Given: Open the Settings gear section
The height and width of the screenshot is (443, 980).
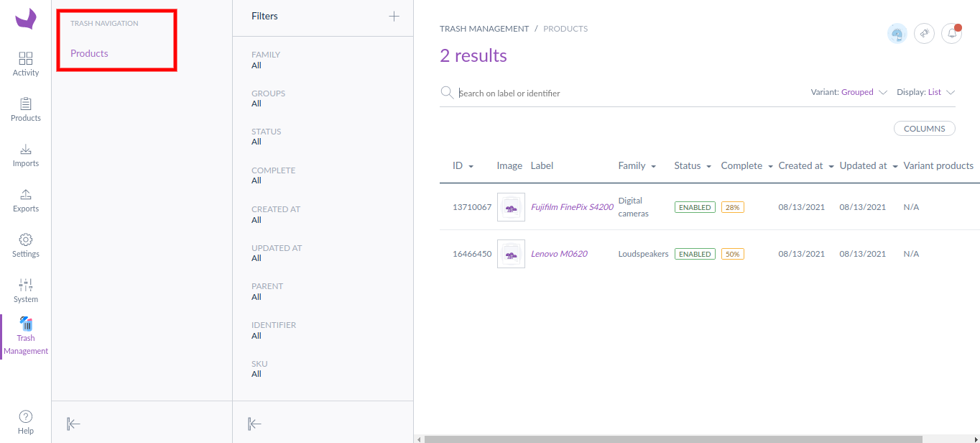Looking at the screenshot, I should tap(26, 245).
